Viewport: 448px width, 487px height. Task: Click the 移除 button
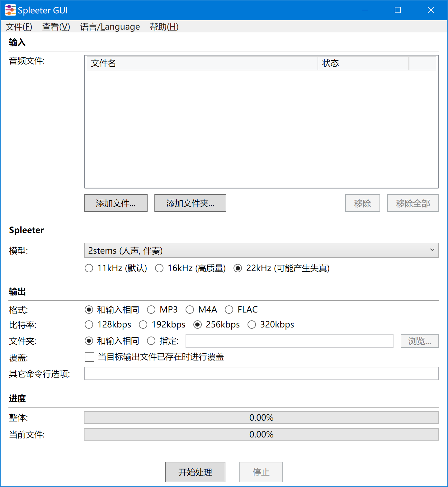coord(363,203)
